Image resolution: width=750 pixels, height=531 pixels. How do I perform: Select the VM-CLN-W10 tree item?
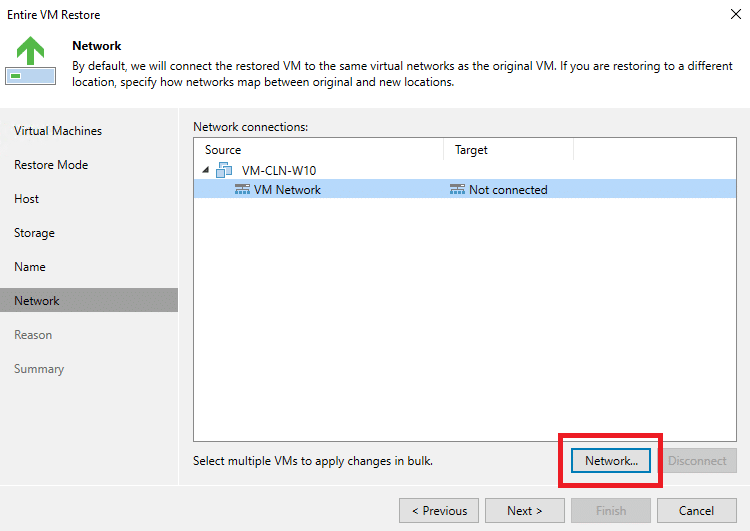(279, 170)
